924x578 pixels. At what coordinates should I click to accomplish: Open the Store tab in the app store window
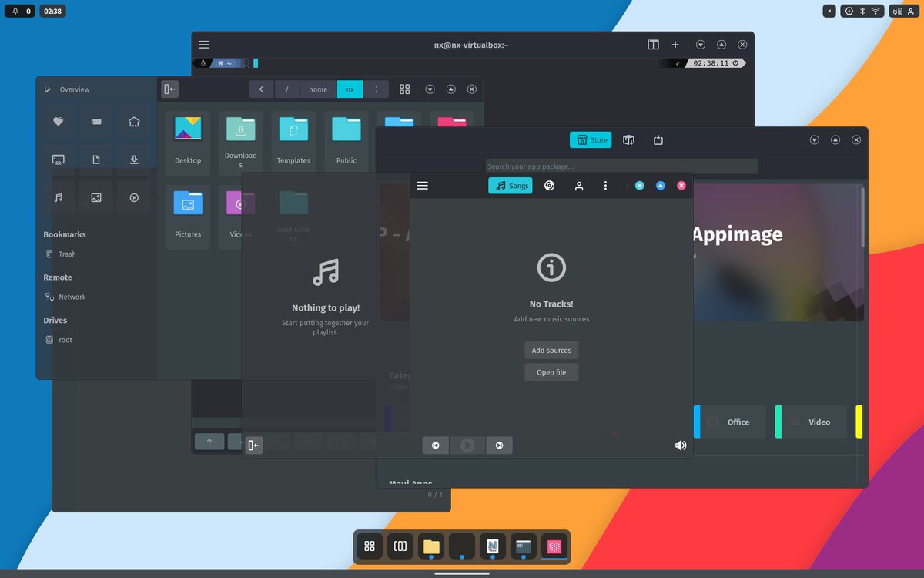pyautogui.click(x=591, y=140)
